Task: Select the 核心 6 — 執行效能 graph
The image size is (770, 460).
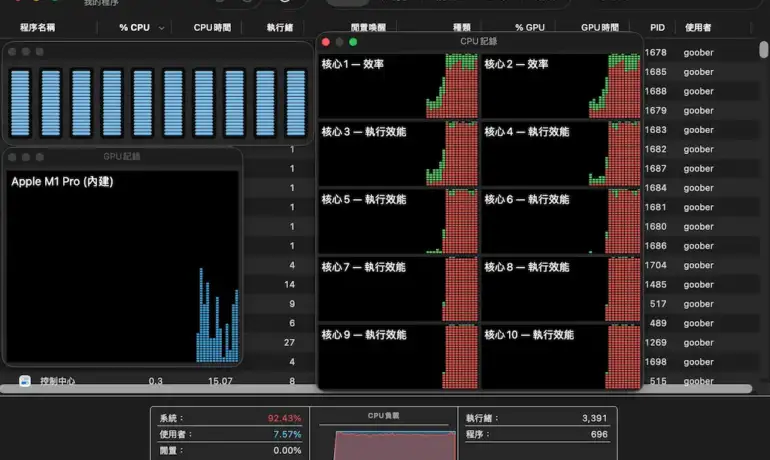Action: pos(561,221)
